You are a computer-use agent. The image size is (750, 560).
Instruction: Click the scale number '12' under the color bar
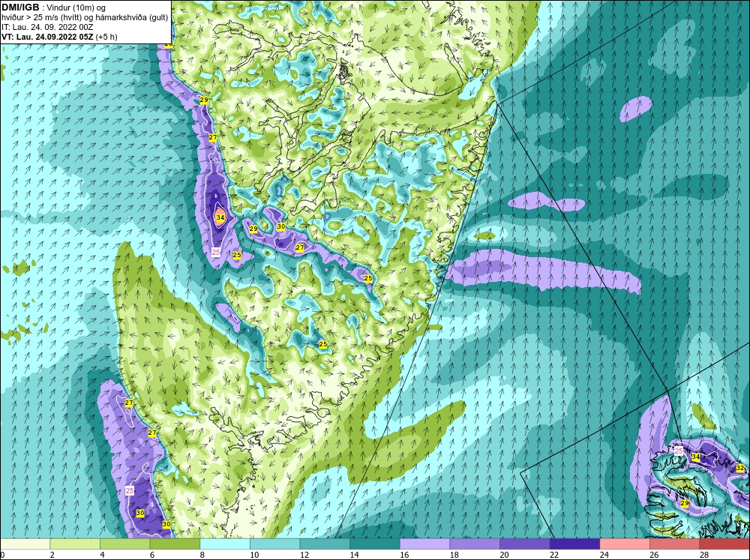tap(304, 555)
